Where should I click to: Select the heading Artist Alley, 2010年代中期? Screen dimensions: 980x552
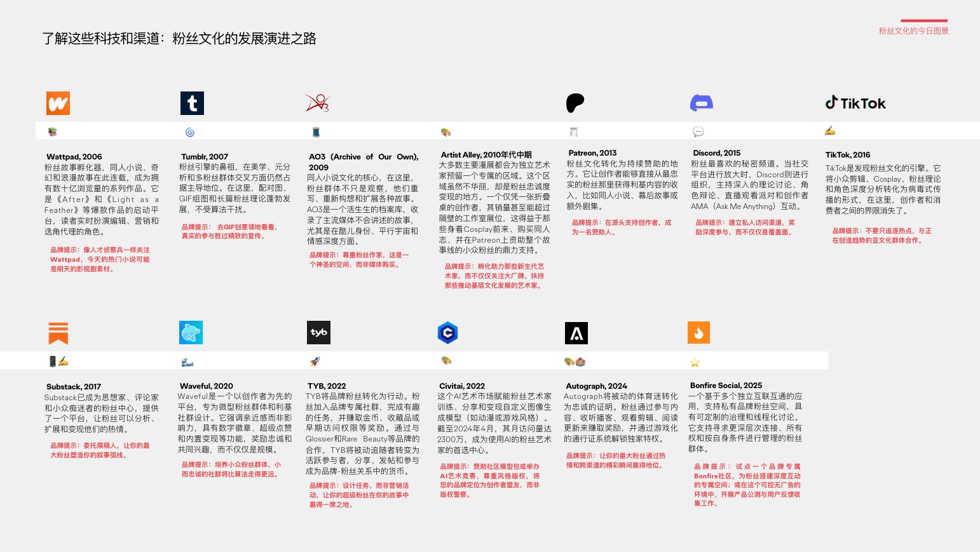(486, 154)
